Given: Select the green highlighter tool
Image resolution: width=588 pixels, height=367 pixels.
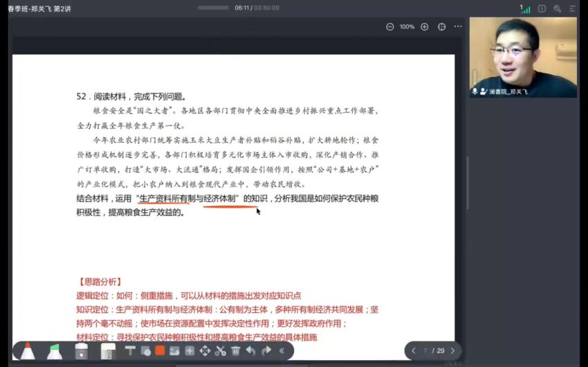Looking at the screenshot, I should pyautogui.click(x=54, y=351).
